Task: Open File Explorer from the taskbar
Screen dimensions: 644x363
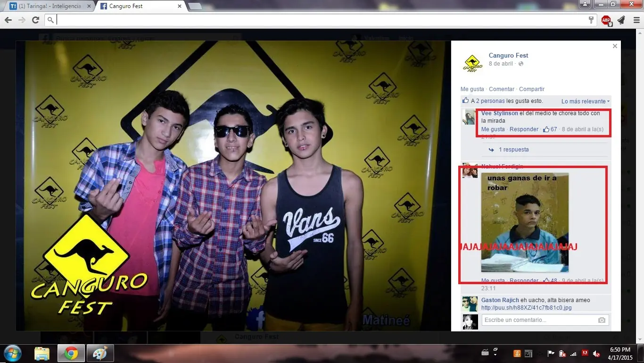Action: (x=42, y=354)
